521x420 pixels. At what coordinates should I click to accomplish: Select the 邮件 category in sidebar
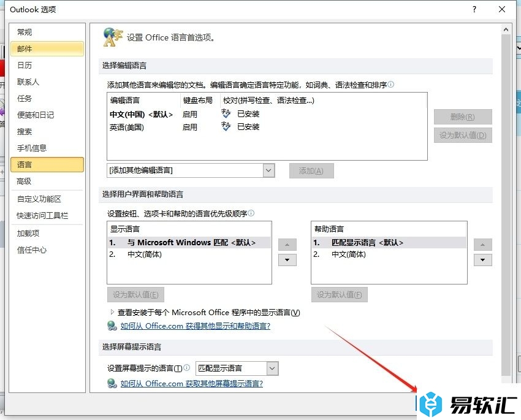47,49
